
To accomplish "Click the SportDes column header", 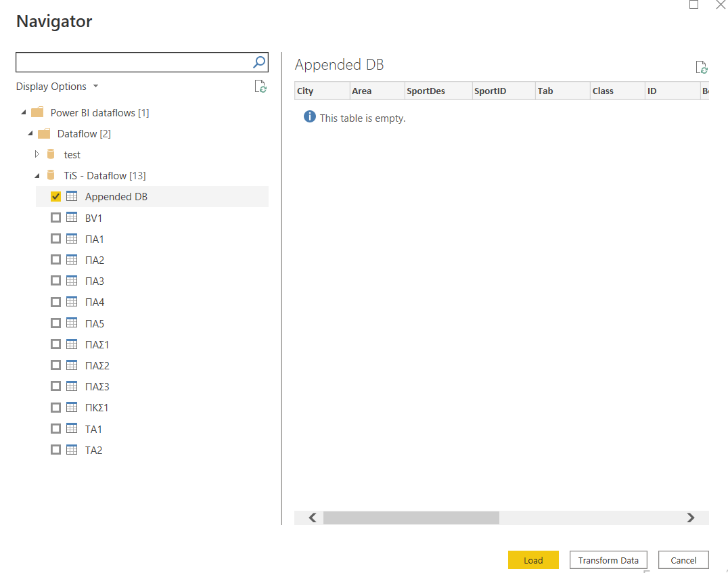I will coord(438,91).
